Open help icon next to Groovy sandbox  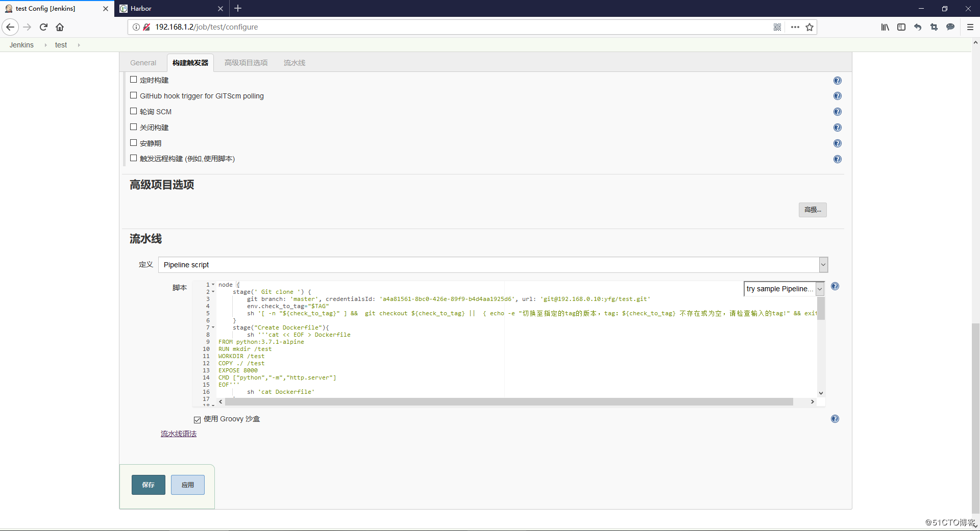(x=835, y=419)
